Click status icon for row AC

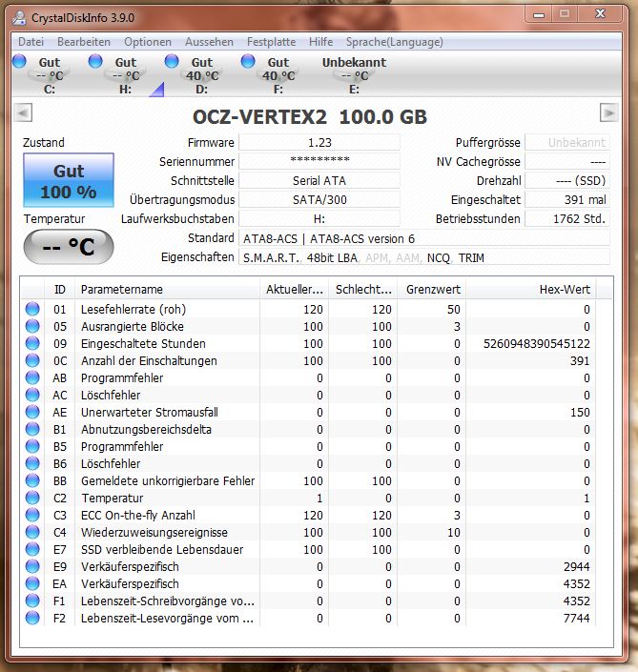pyautogui.click(x=32, y=395)
